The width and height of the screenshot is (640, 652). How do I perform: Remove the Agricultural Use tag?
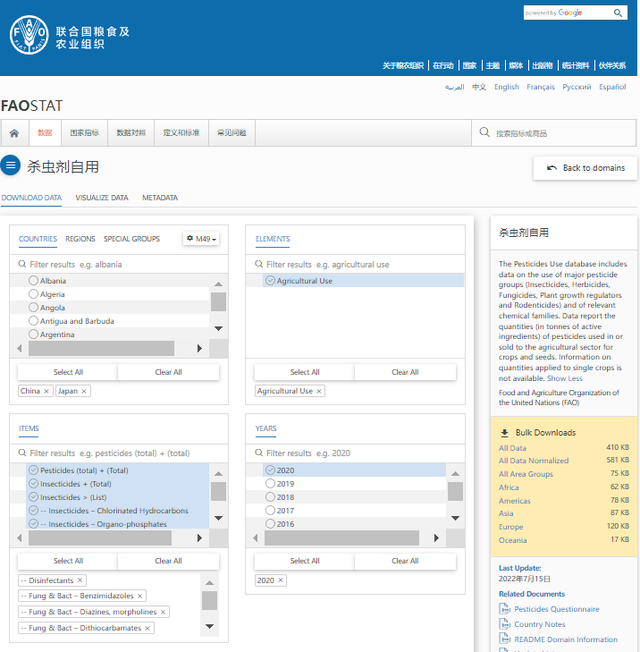tap(319, 391)
